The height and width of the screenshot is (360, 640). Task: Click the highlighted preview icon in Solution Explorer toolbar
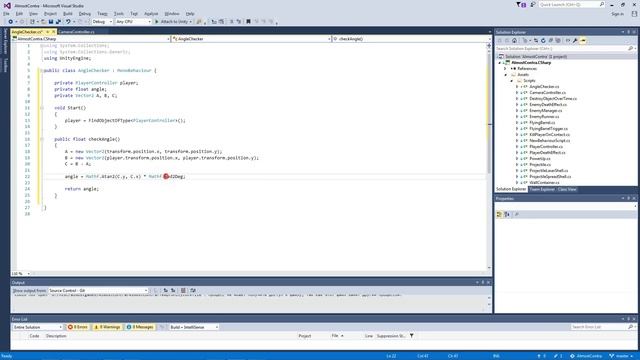coord(583,40)
